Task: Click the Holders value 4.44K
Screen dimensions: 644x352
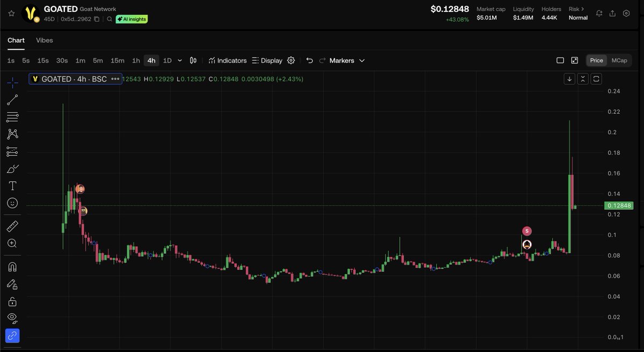Action: pos(550,18)
